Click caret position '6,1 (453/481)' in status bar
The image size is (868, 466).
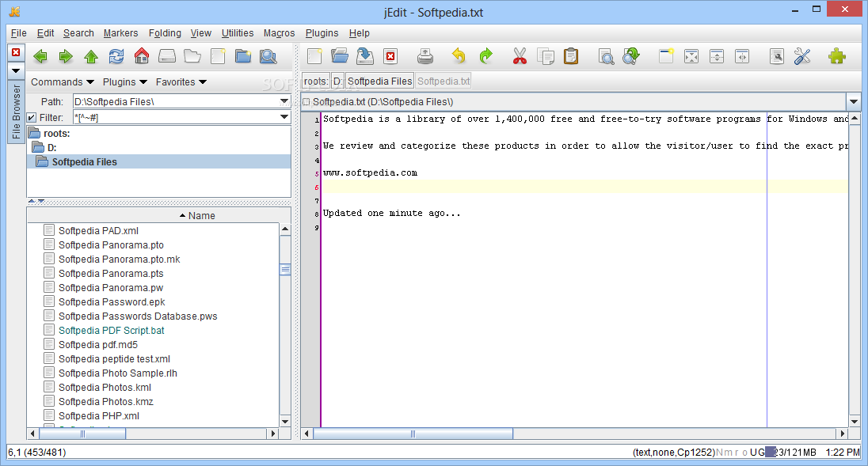(37, 453)
